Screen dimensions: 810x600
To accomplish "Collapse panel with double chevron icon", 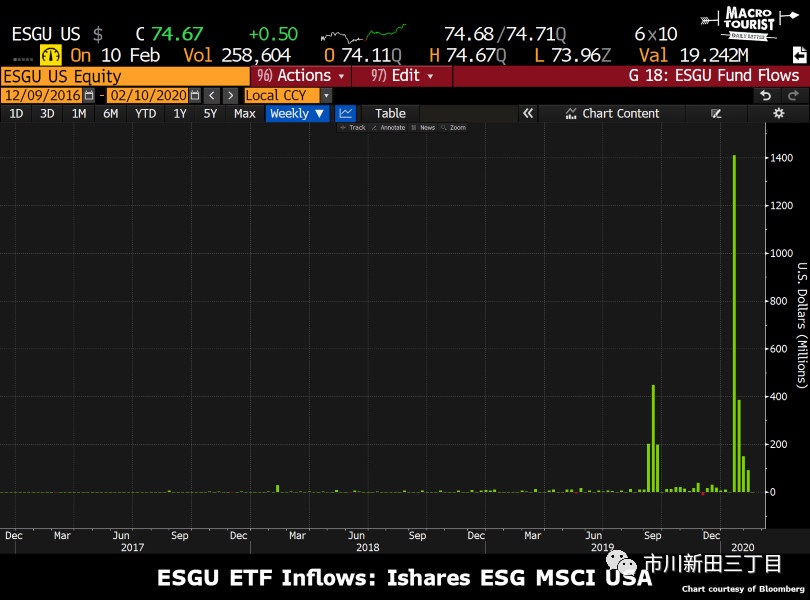I will click(527, 114).
